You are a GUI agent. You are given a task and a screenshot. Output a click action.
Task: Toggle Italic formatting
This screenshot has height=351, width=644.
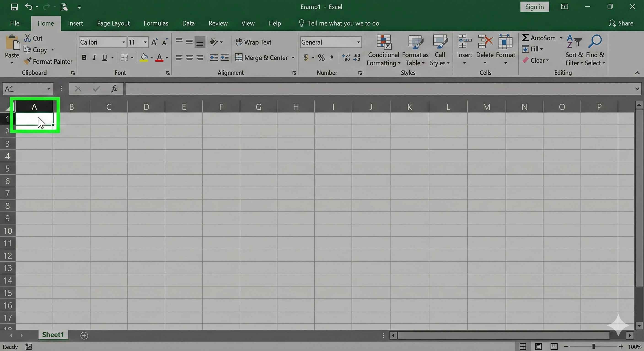pos(94,58)
